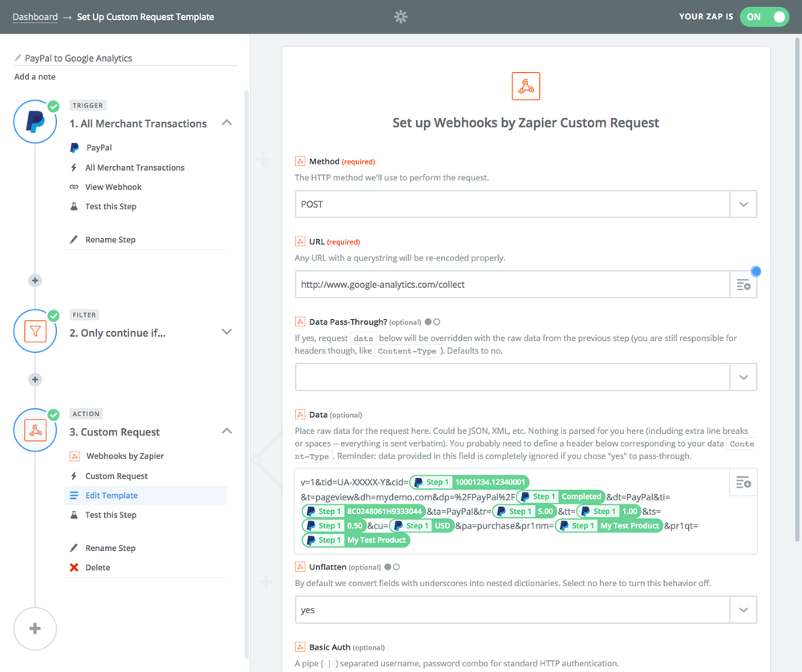Click the Webhooks icon next to Method label
The height and width of the screenshot is (672, 802).
(300, 161)
